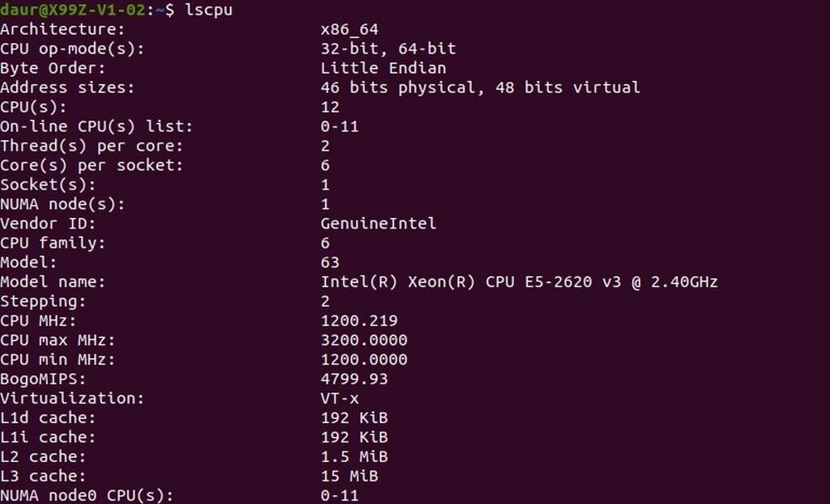Screen dimensions: 830x504
Task: Click the L3 cache 15 MiB value
Action: [x=349, y=476]
